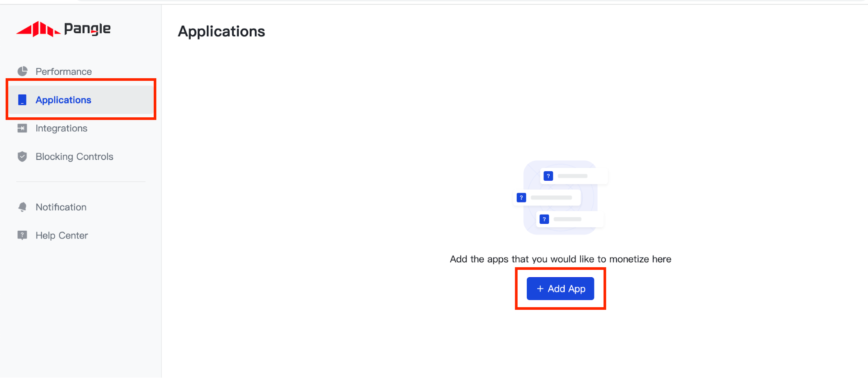Click the blue Applications device icon
868x378 pixels.
[x=22, y=100]
